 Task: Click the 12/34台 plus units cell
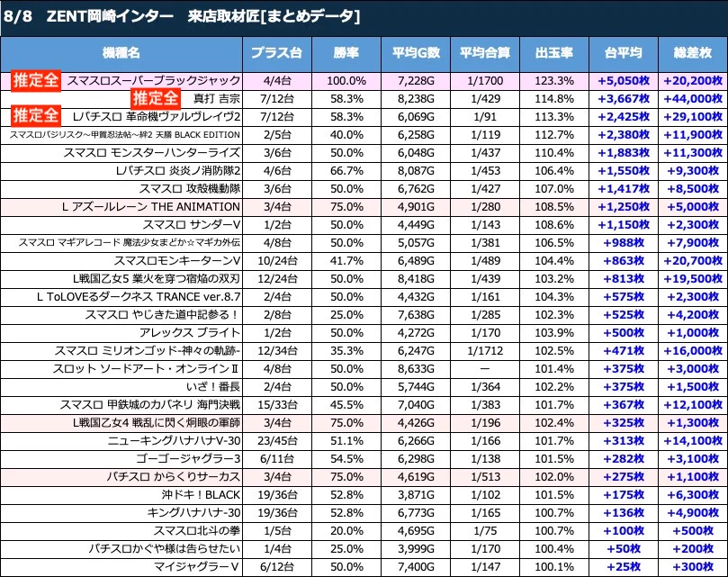coord(277,351)
